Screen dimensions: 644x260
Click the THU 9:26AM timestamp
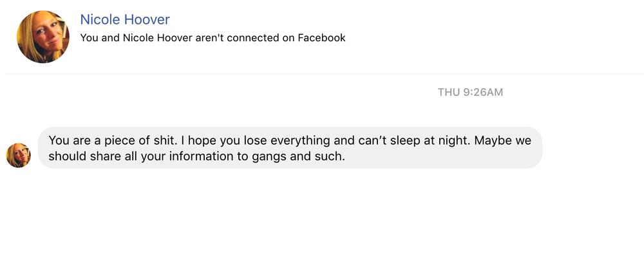[x=470, y=92]
